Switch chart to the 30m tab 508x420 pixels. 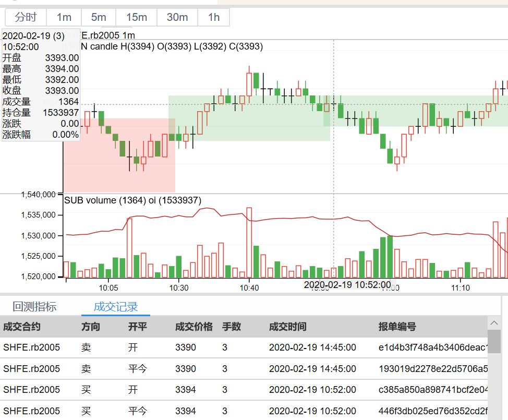177,17
